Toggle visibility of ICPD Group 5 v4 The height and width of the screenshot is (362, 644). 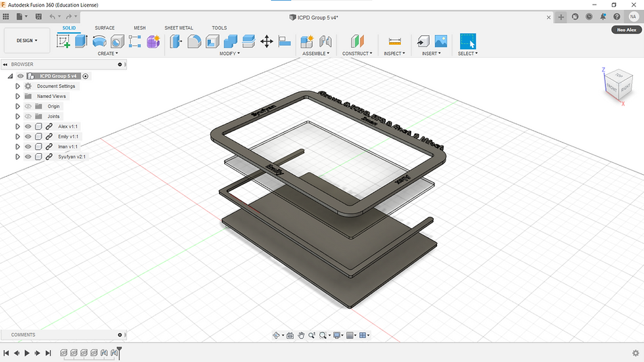point(20,76)
